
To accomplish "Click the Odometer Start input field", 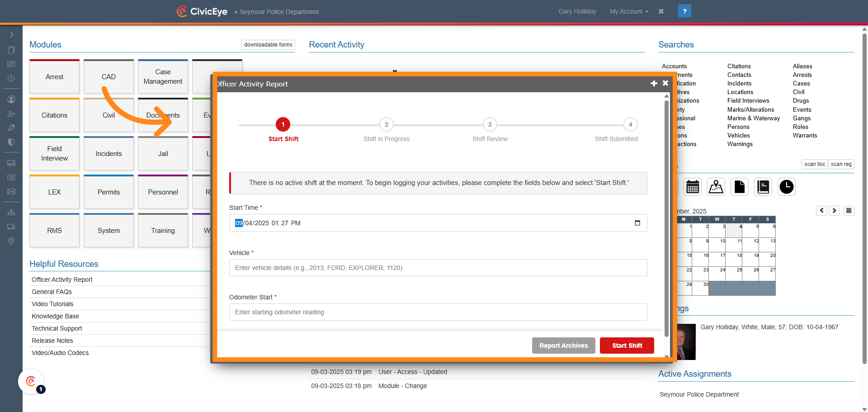I will [x=438, y=312].
